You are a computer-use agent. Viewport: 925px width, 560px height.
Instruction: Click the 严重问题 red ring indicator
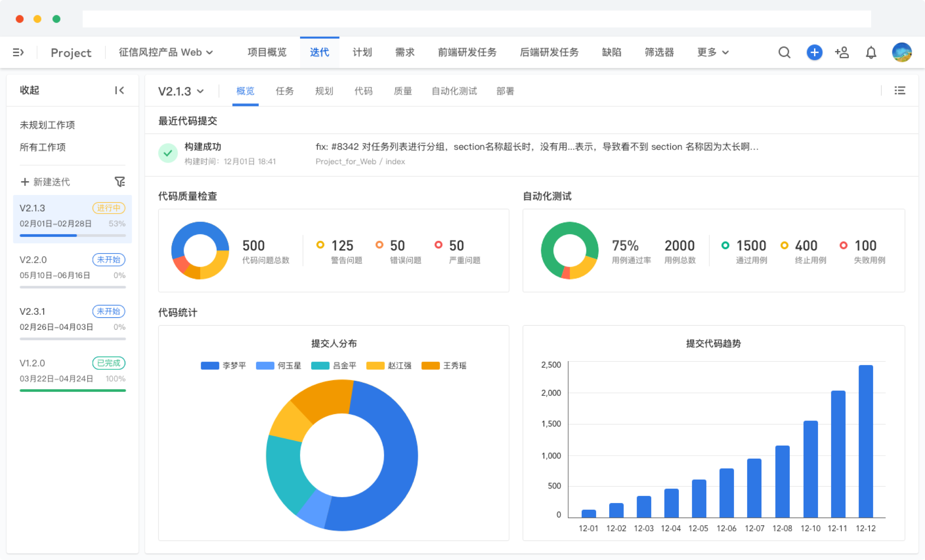(438, 245)
